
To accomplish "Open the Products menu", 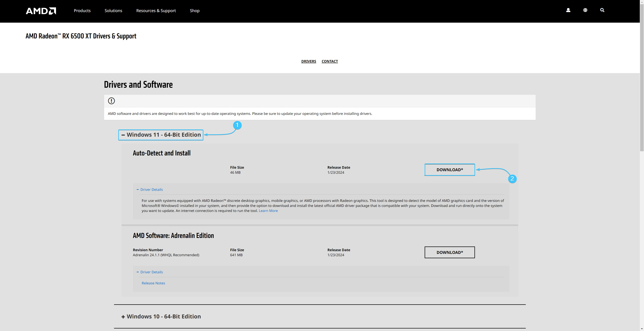I will (x=82, y=11).
